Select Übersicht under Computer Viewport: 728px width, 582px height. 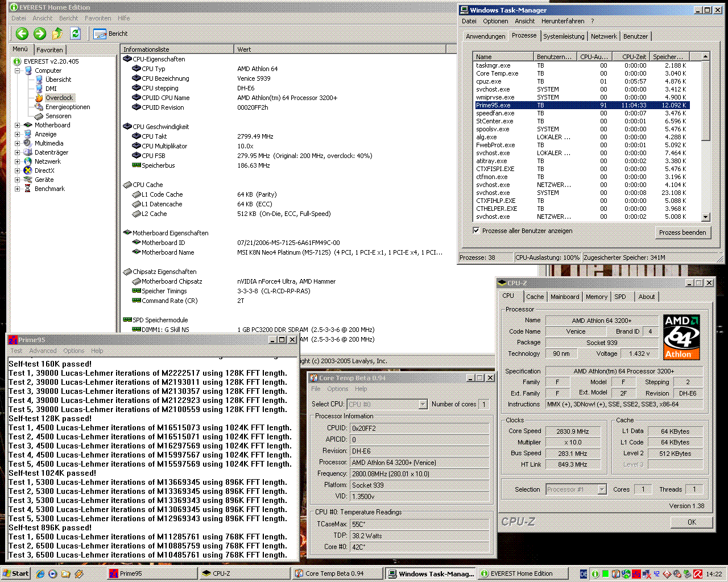(x=58, y=80)
